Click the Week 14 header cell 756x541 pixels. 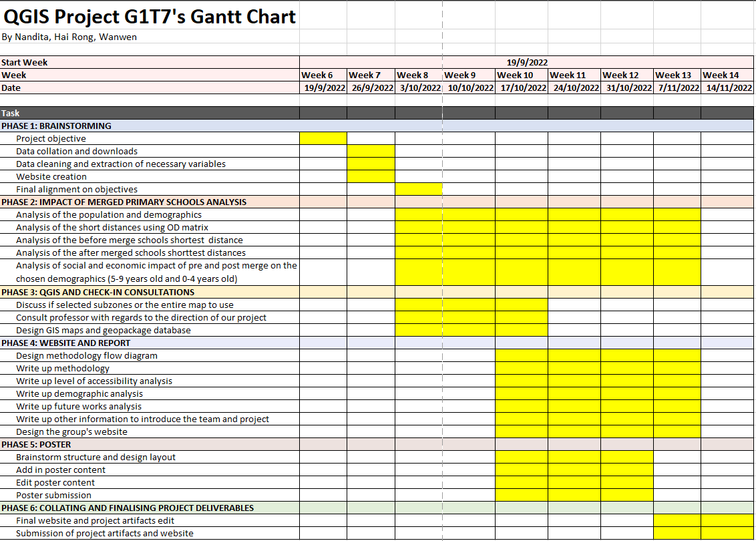coord(727,75)
